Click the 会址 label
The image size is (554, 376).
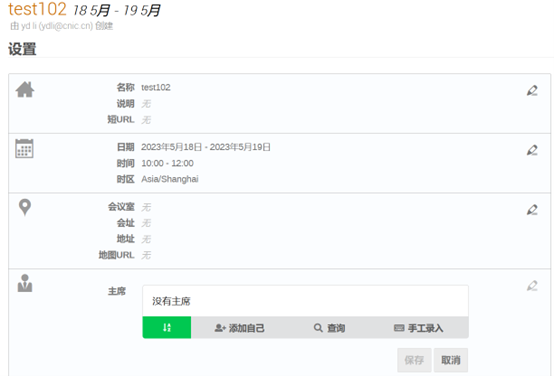[x=125, y=223]
